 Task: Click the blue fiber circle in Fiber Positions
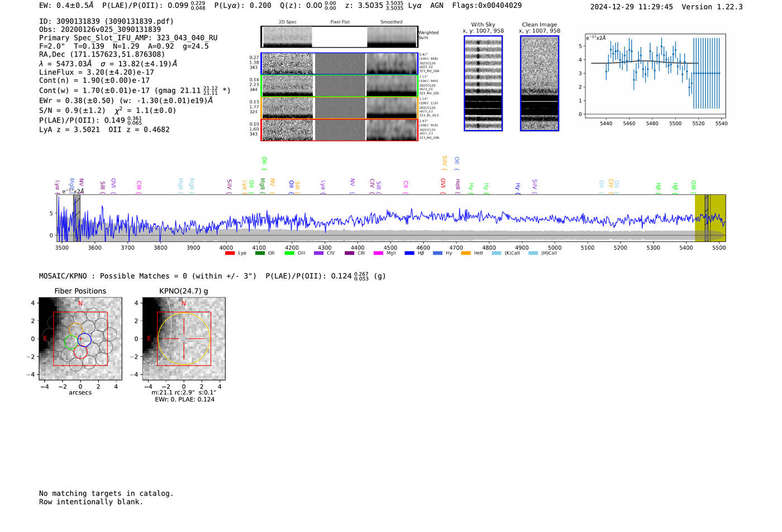tap(84, 339)
